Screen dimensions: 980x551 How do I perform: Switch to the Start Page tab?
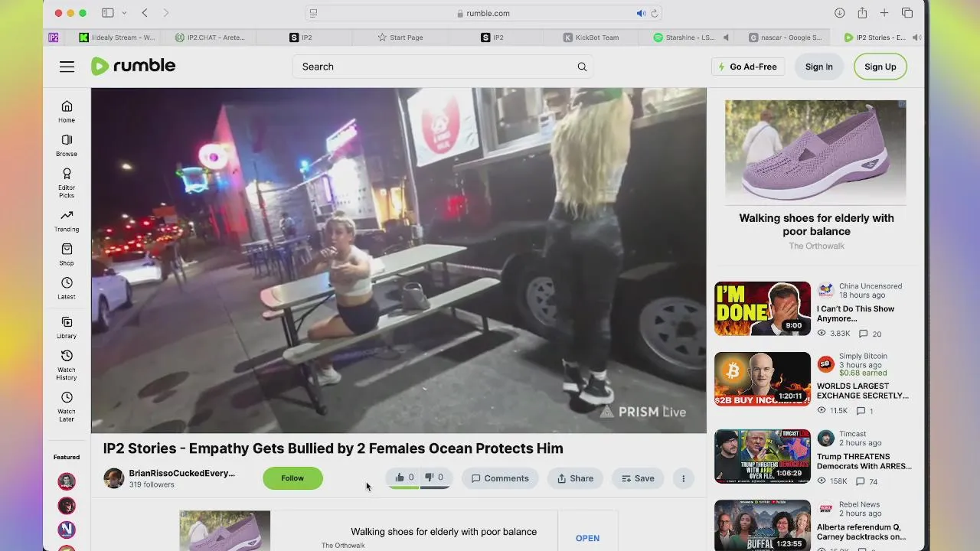pyautogui.click(x=400, y=37)
